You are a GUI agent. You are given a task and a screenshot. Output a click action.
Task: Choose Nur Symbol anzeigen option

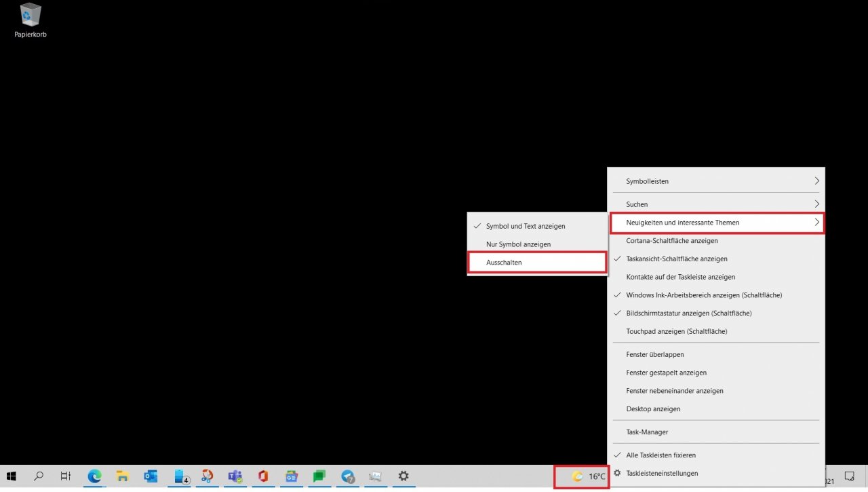pos(537,244)
